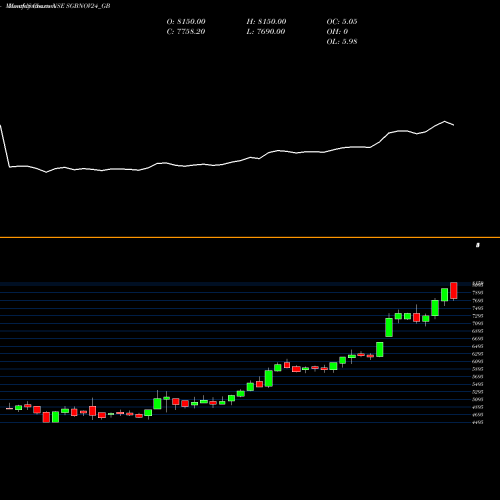Image resolution: width=500 pixels, height=500 pixels.
Task: Select the last red candlestick at far right
Action: 454,291
